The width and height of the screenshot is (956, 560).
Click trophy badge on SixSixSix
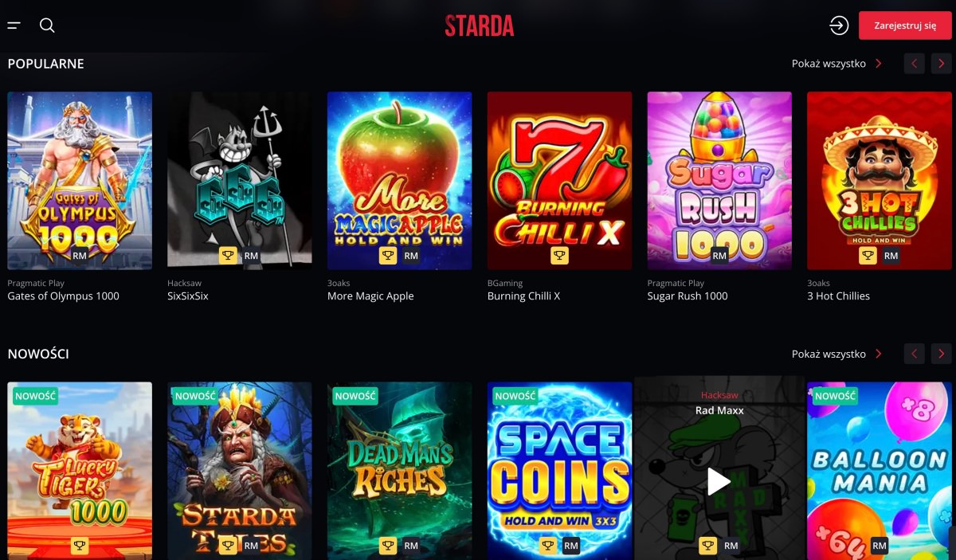coord(228,256)
